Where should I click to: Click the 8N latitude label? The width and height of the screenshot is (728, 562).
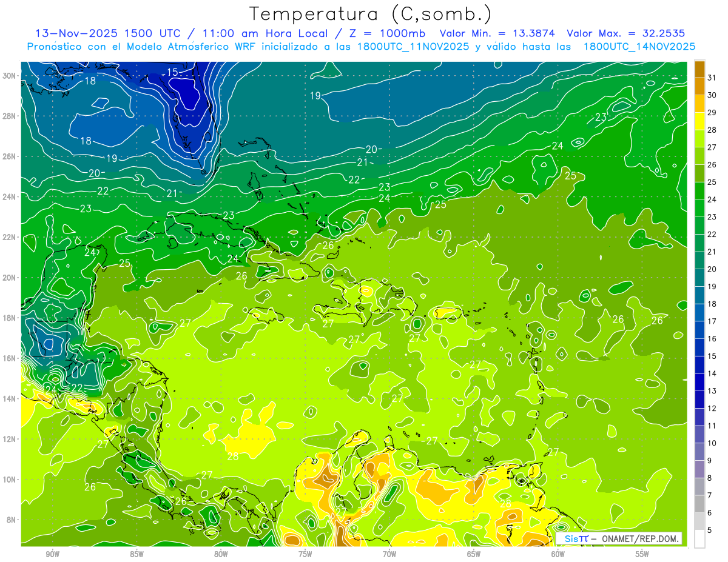(12, 520)
